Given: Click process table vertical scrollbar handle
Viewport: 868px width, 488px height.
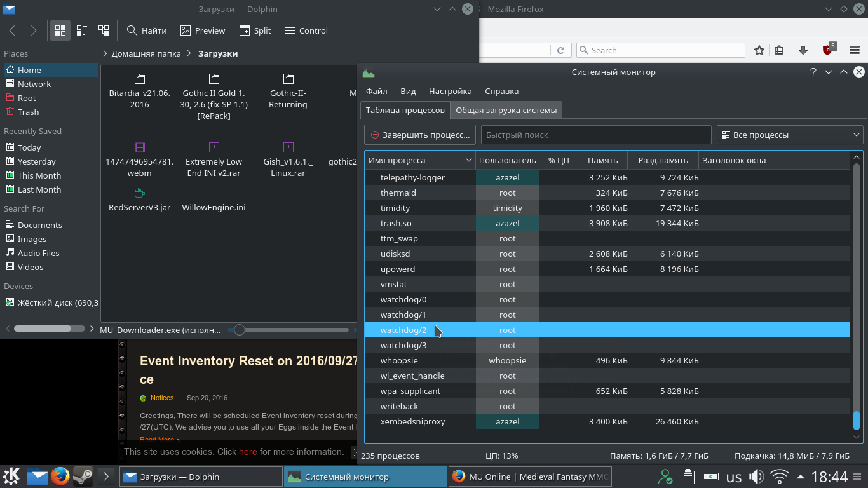Looking at the screenshot, I should click(856, 420).
